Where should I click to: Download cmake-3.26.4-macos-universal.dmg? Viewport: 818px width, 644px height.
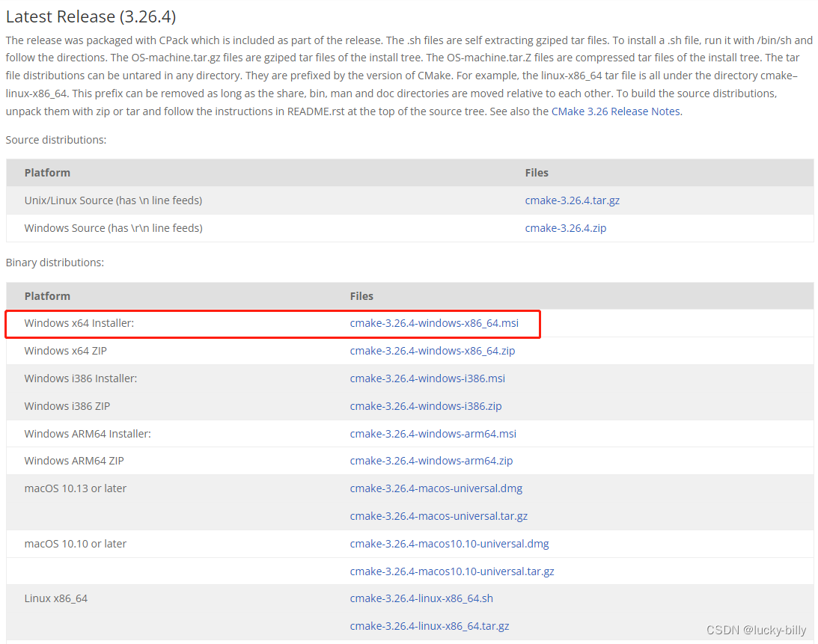point(436,488)
